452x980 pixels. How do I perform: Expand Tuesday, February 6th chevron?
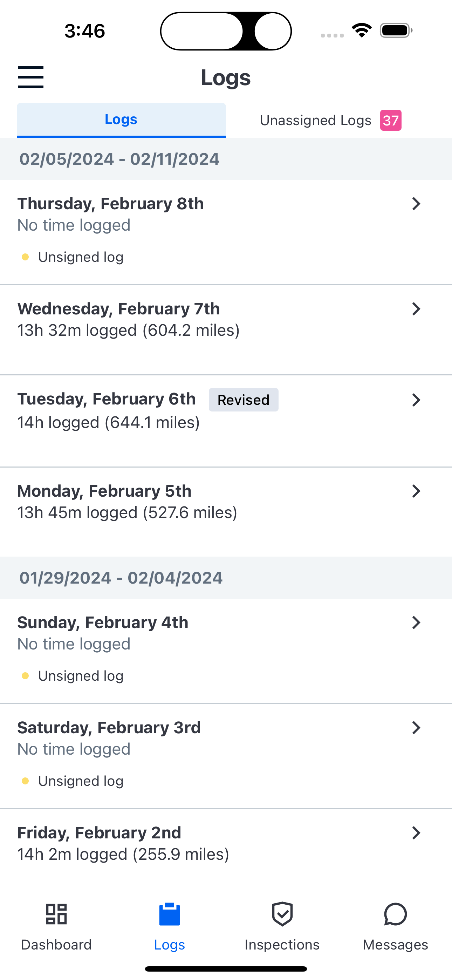416,400
